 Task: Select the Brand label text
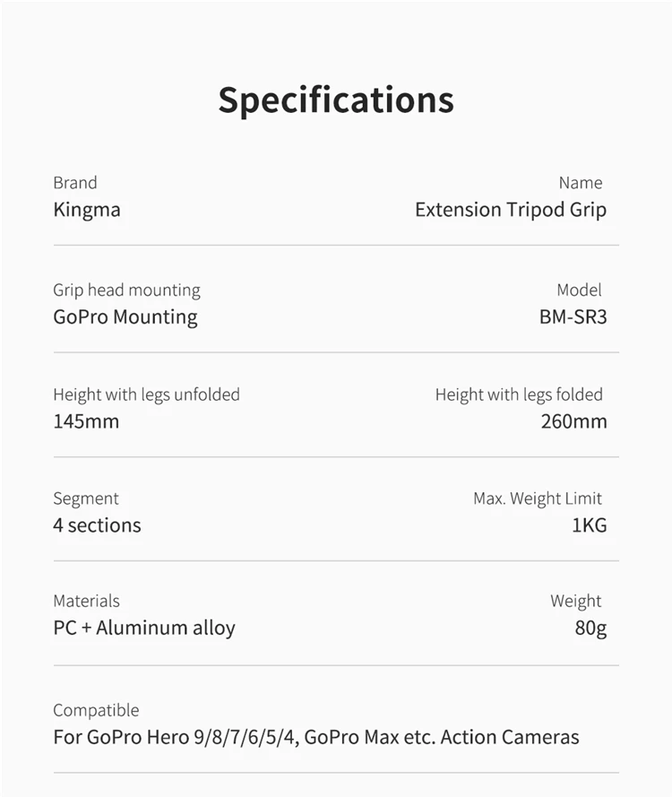point(75,183)
